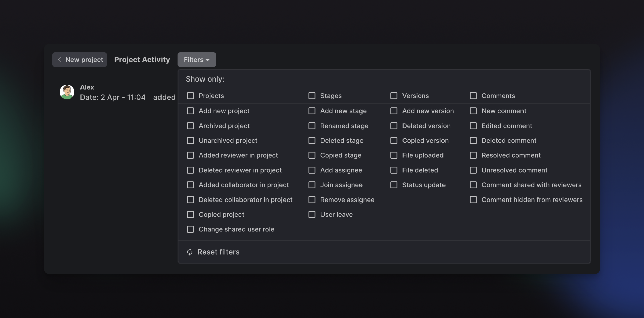Viewport: 644px width, 318px height.
Task: Check the Versions category checkbox
Action: [394, 96]
